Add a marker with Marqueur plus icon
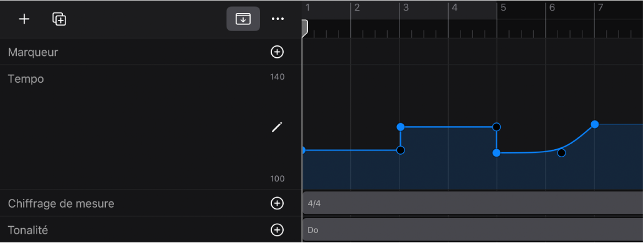This screenshot has height=243, width=644. pyautogui.click(x=278, y=52)
